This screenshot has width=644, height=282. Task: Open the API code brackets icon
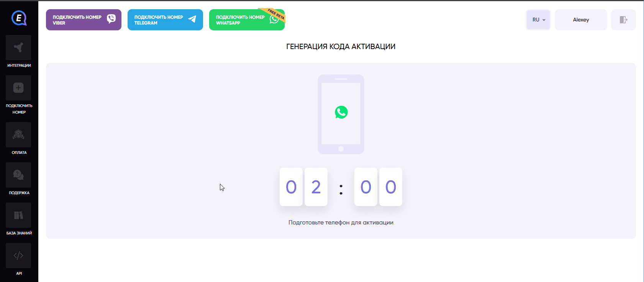tap(18, 256)
